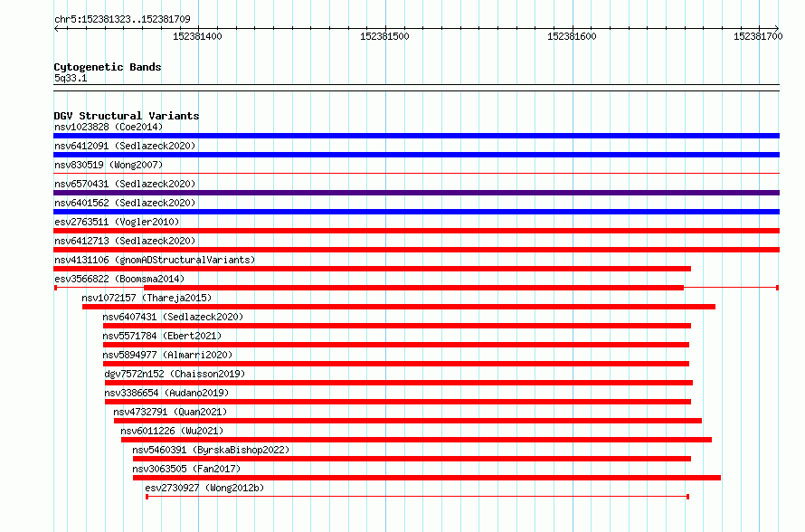This screenshot has height=532, width=805.
Task: Click the red bar of dgv7572n152
Action: [399, 383]
